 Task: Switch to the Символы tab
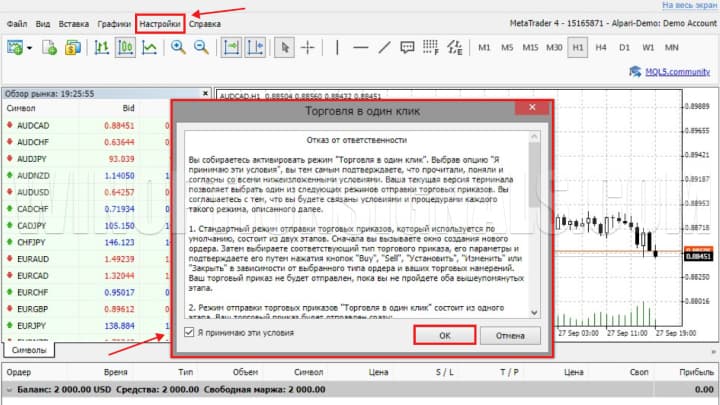29,350
